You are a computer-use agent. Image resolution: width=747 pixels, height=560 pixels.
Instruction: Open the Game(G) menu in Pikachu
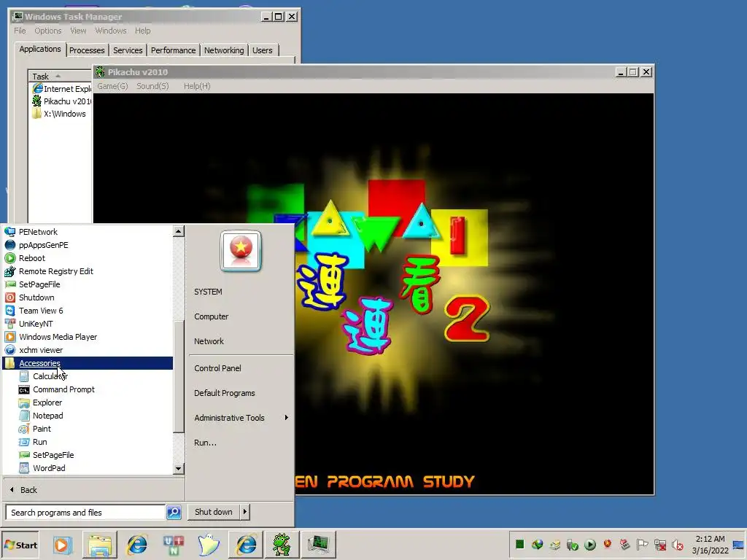(x=112, y=86)
